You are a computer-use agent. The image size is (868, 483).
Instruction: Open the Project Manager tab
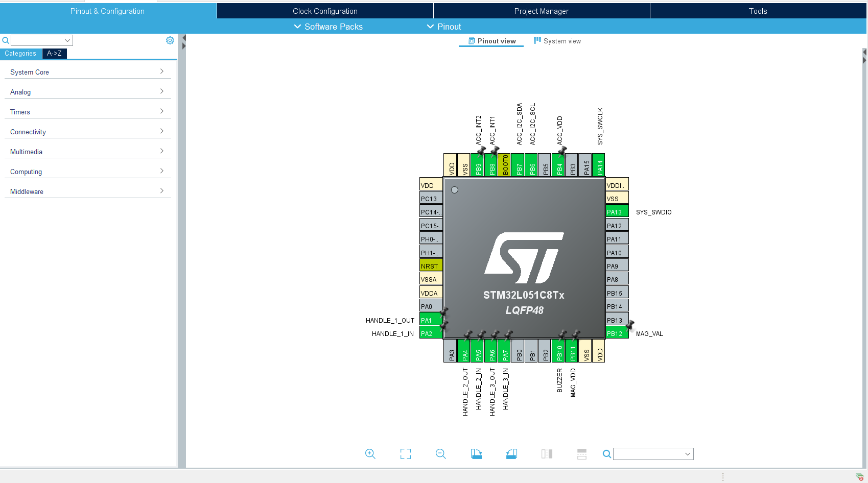point(542,11)
